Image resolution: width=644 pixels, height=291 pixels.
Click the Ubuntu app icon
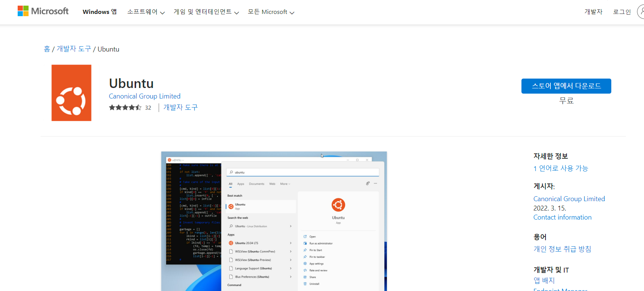click(71, 93)
